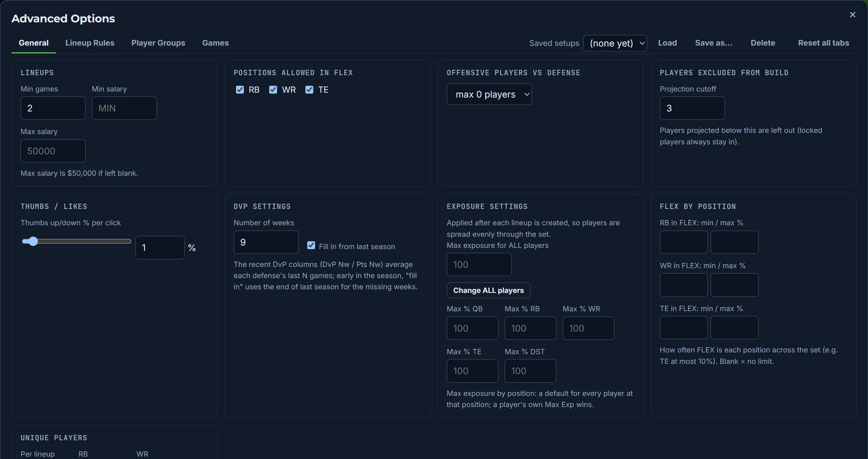Click the Load button
This screenshot has height=459, width=868.
click(667, 43)
